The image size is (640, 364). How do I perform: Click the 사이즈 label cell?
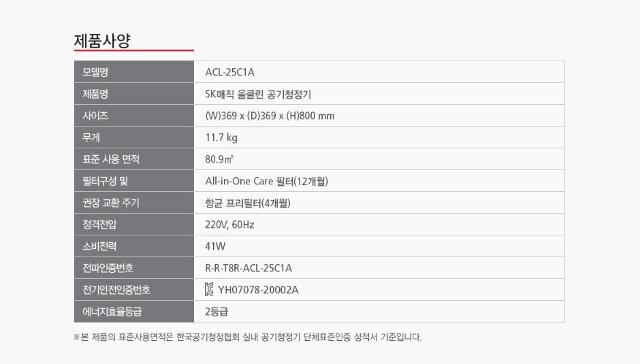click(134, 116)
